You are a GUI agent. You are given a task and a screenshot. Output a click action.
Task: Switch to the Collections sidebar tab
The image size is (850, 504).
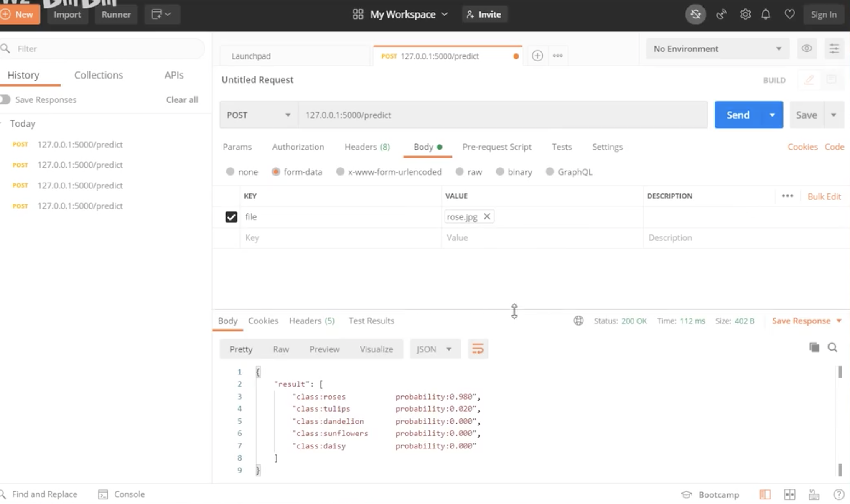(x=99, y=75)
